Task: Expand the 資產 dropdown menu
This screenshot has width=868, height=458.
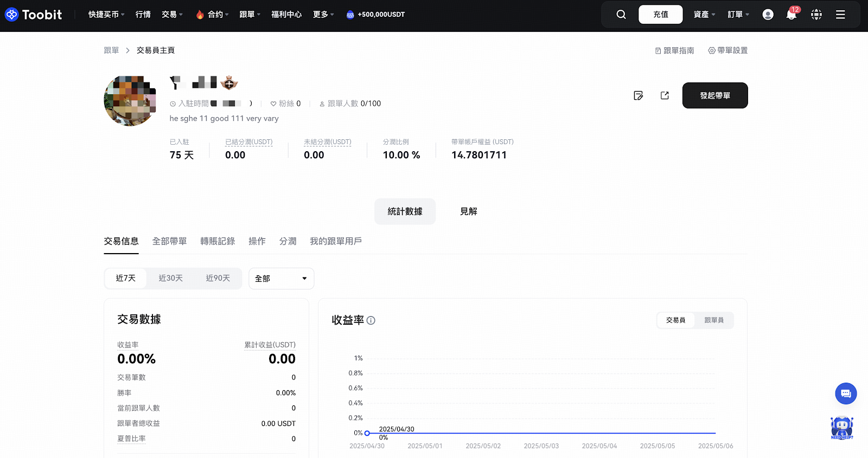Action: pos(704,15)
